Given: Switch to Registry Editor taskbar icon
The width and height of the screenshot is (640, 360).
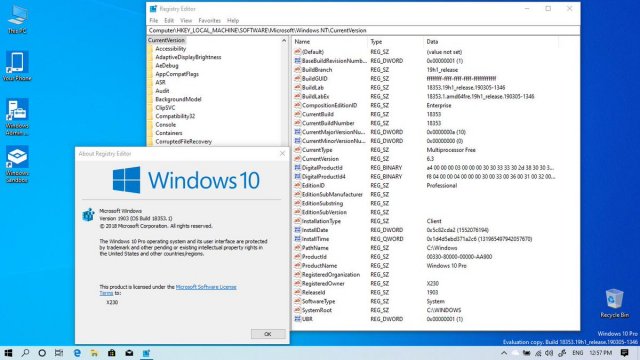Looking at the screenshot, I should point(146,353).
